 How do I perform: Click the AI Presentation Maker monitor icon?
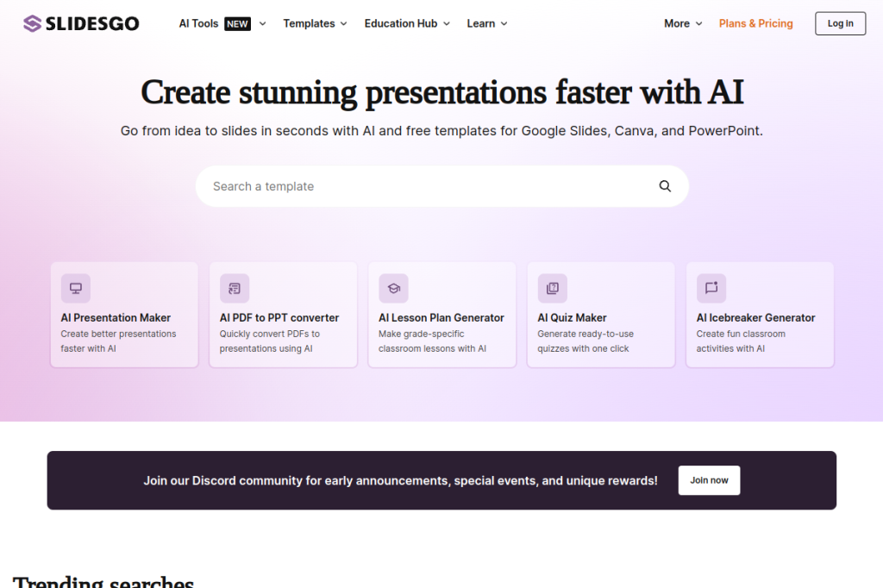pyautogui.click(x=76, y=288)
